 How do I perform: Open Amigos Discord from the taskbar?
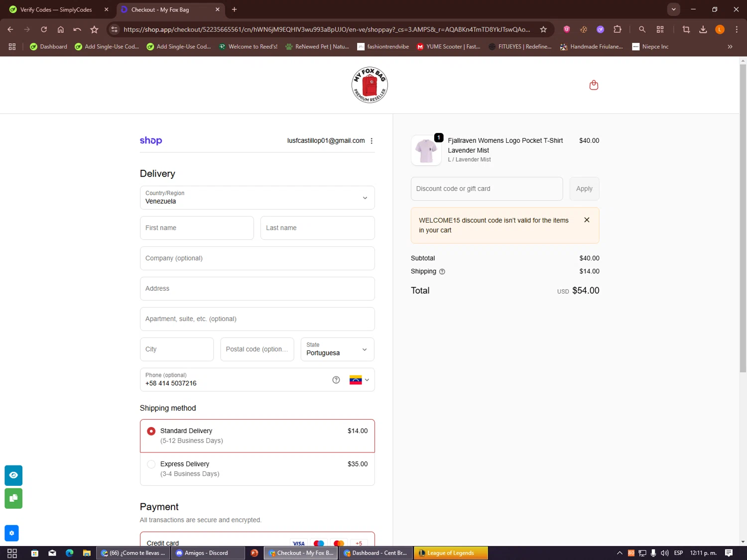(208, 553)
